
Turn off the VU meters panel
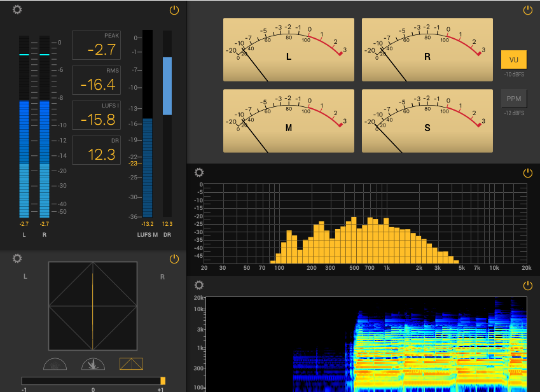point(527,10)
